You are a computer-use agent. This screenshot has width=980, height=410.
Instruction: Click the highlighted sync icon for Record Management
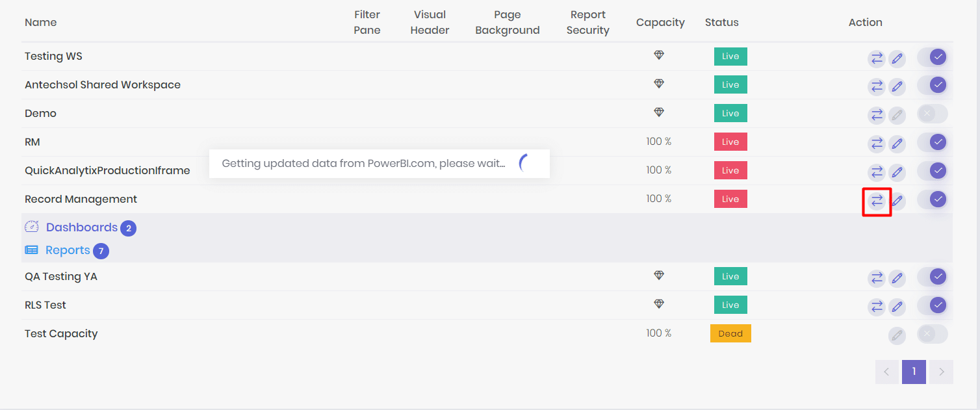(877, 201)
